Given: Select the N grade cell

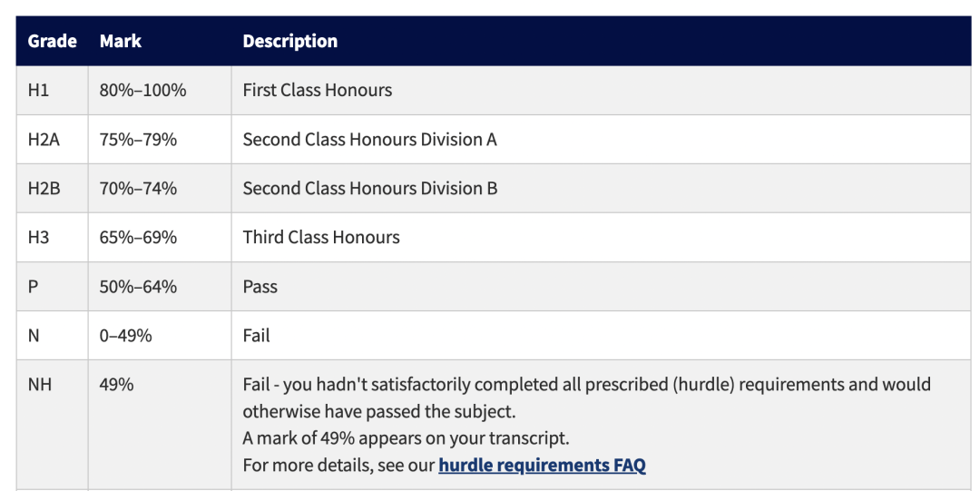Looking at the screenshot, I should tap(53, 335).
